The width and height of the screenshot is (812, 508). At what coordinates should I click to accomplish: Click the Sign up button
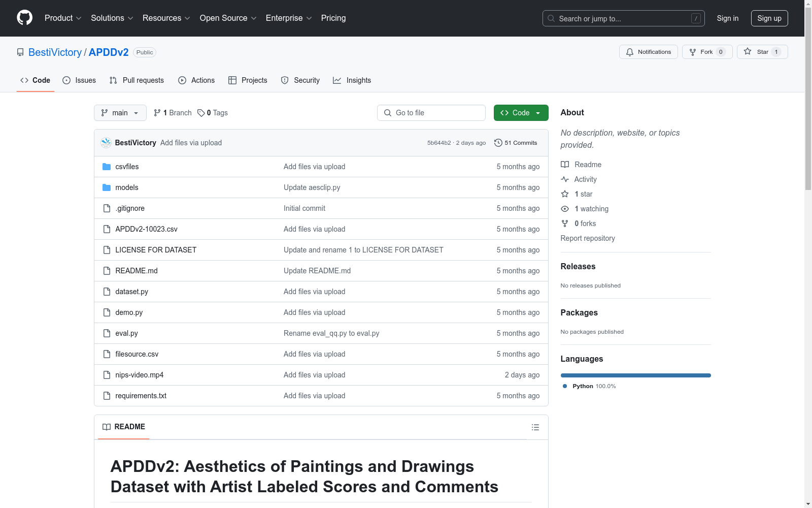(769, 18)
